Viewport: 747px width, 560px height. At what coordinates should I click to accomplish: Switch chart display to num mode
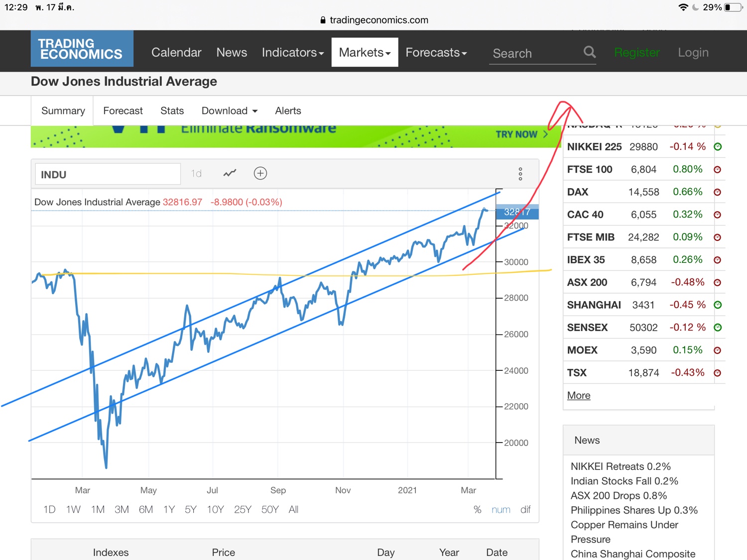pyautogui.click(x=501, y=509)
